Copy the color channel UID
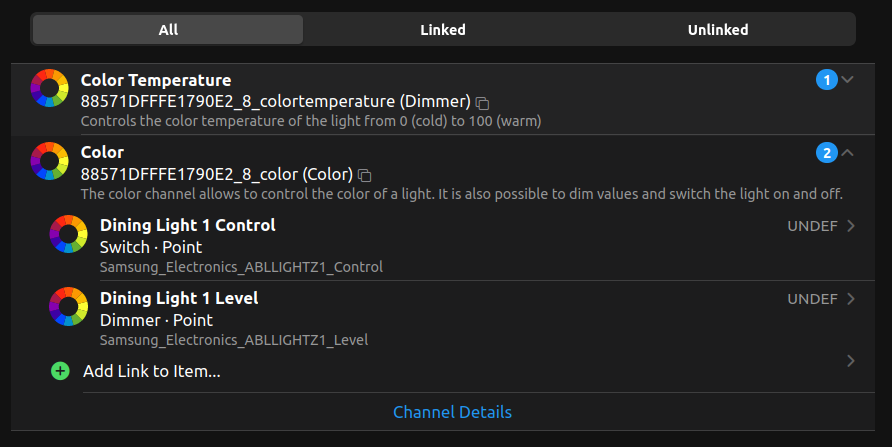The height and width of the screenshot is (447, 892). tap(365, 174)
